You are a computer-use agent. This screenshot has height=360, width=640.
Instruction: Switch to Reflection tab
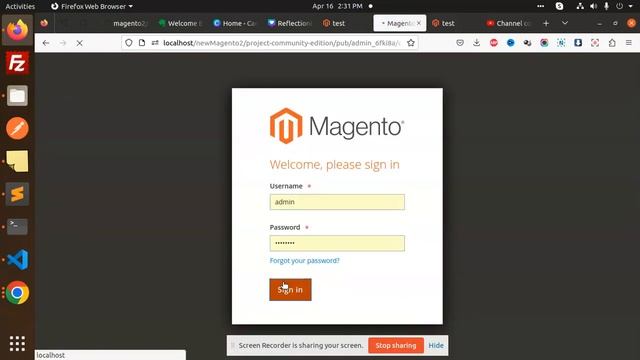289,23
